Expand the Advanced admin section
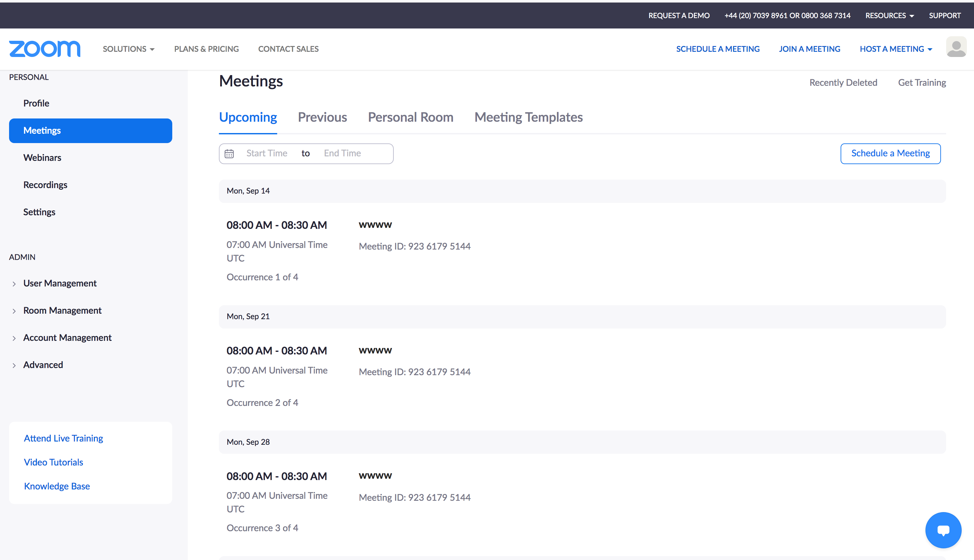 (x=43, y=364)
